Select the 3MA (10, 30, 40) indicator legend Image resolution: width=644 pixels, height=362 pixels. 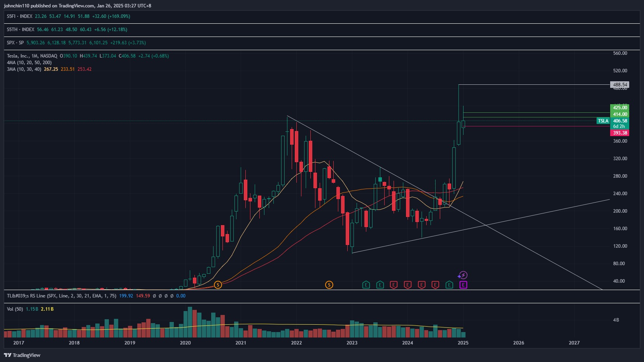coord(24,69)
